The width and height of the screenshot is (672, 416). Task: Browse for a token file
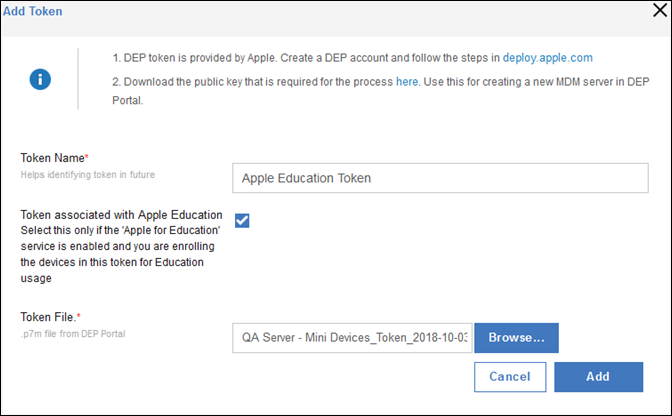point(516,338)
